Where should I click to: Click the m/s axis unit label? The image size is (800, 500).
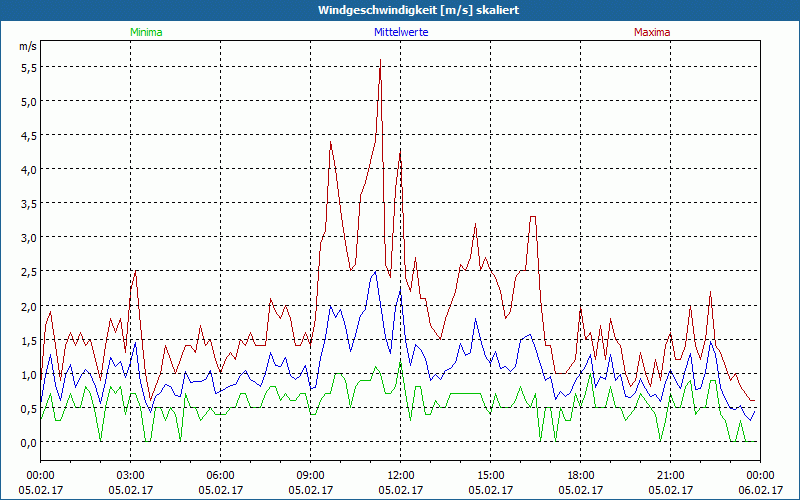[28, 46]
